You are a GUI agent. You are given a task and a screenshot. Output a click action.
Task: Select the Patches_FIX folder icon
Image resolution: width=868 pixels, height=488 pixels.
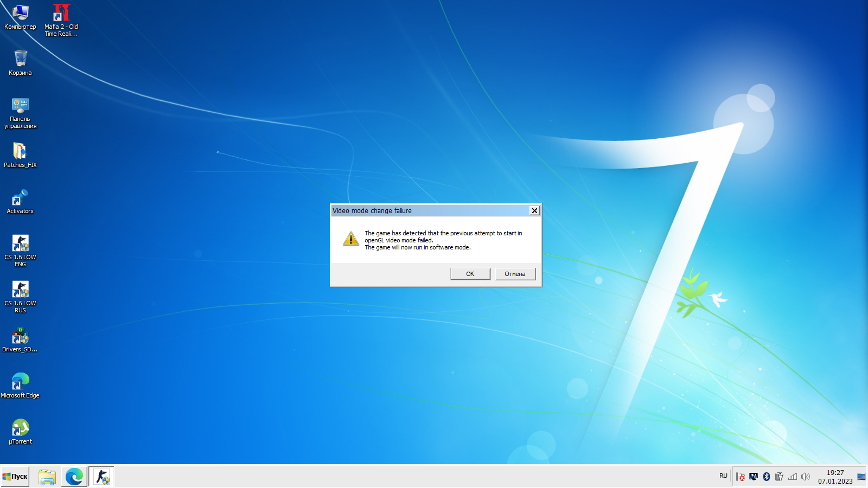tap(20, 155)
